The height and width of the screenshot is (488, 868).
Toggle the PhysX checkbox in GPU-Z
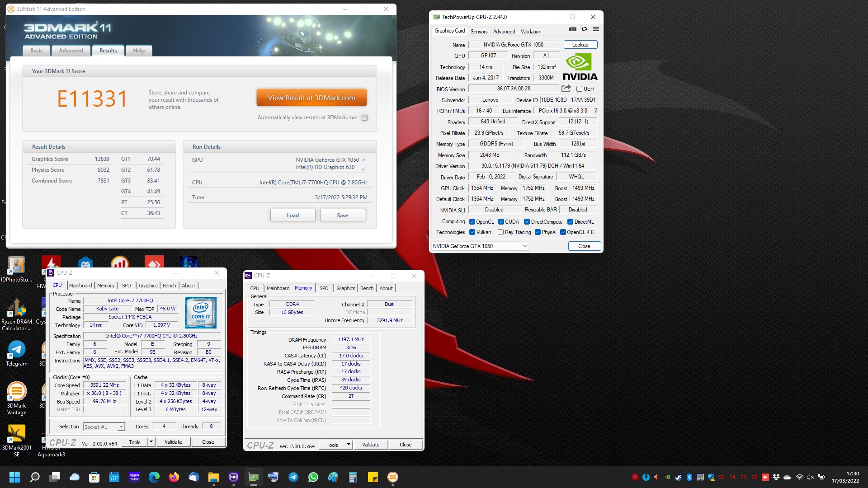[x=538, y=232]
